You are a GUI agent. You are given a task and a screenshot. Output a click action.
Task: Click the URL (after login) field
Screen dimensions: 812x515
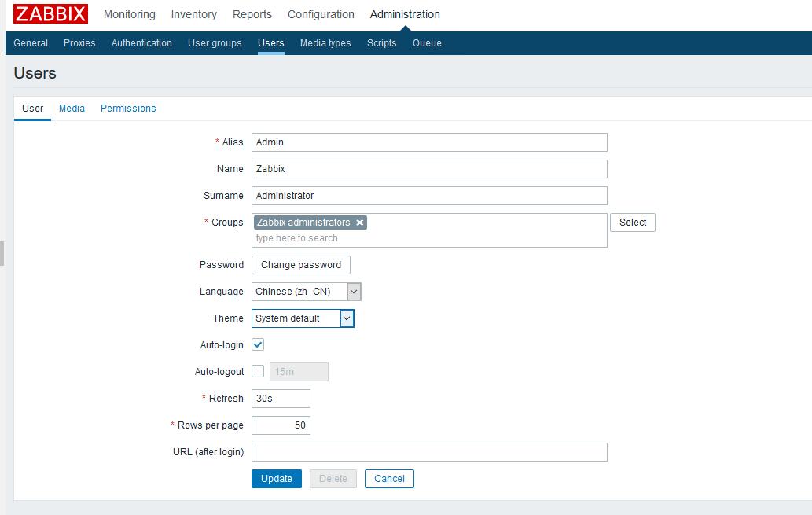[x=429, y=452]
